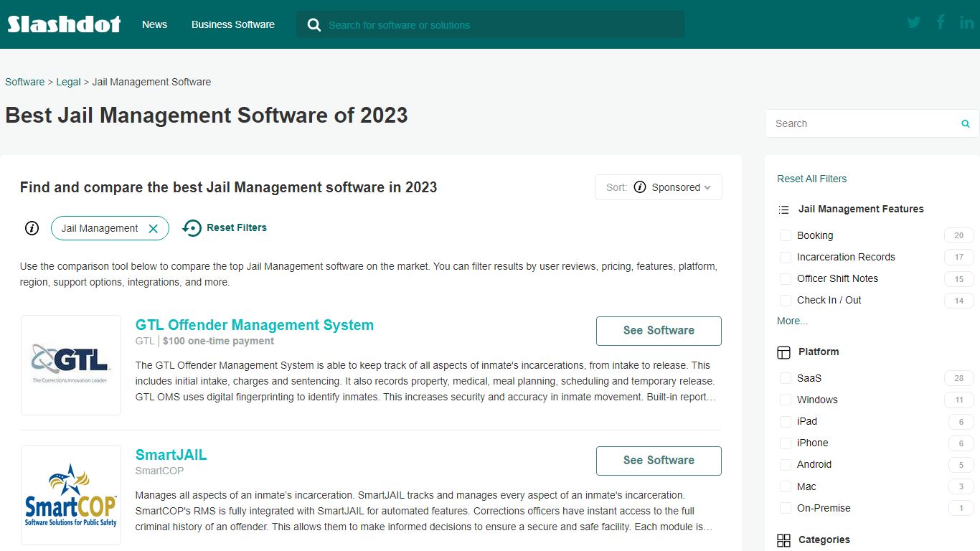980x551 pixels.
Task: Open Slashdot's Facebook page icon
Action: click(x=941, y=22)
